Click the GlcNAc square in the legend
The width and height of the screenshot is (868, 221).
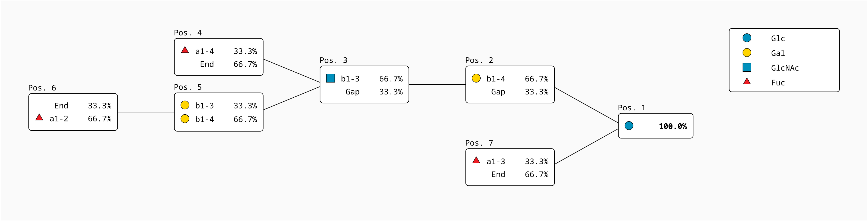pos(747,68)
